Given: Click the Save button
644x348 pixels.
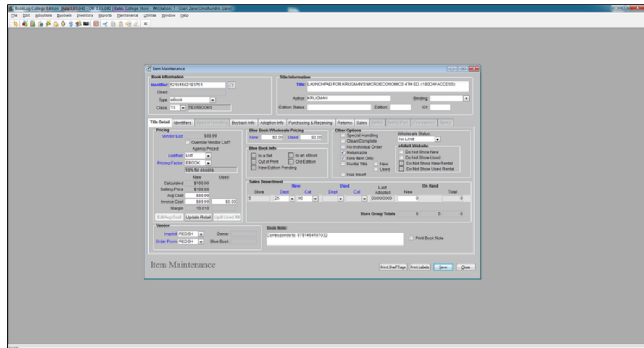Looking at the screenshot, I should pos(443,267).
